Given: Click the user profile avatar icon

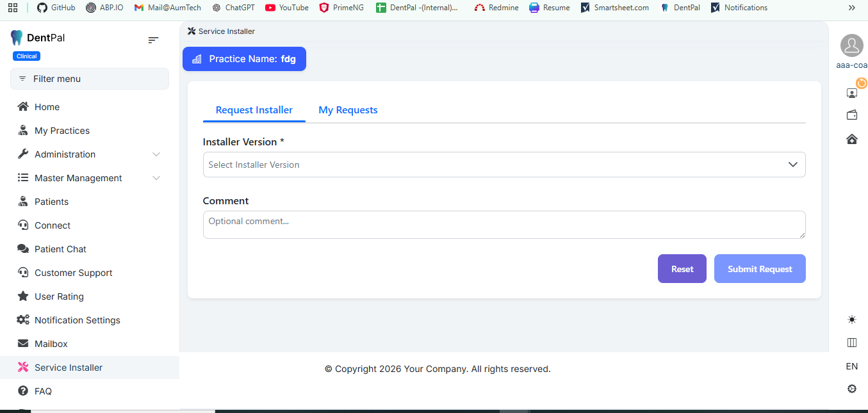Looking at the screenshot, I should coord(851,46).
